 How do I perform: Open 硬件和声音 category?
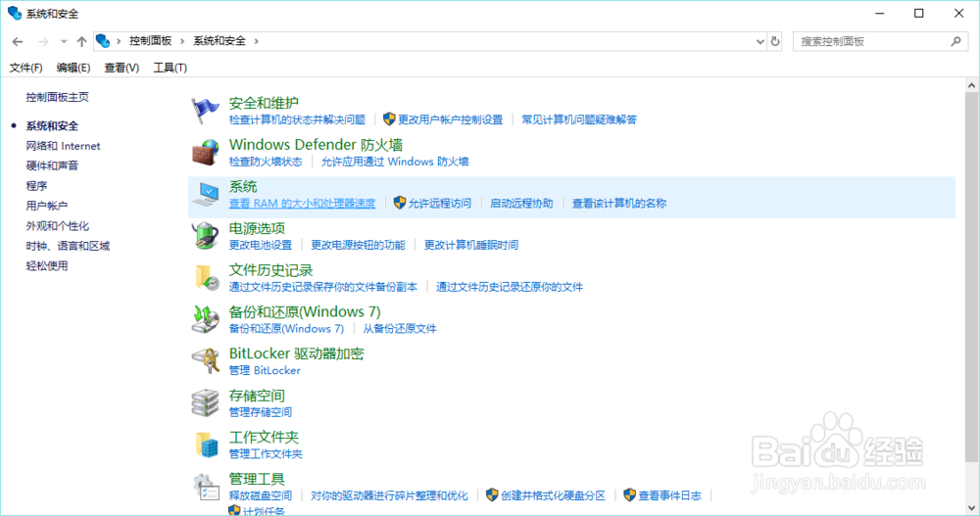[52, 165]
